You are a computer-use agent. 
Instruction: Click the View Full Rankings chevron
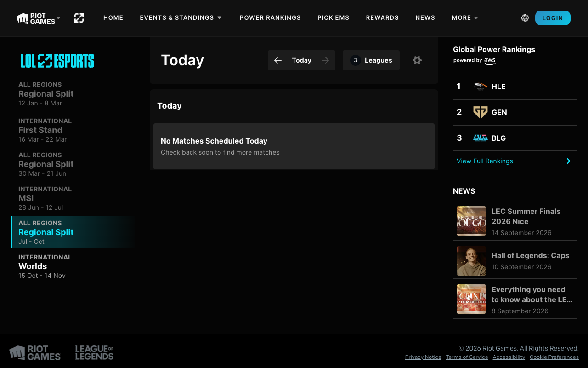pyautogui.click(x=569, y=161)
